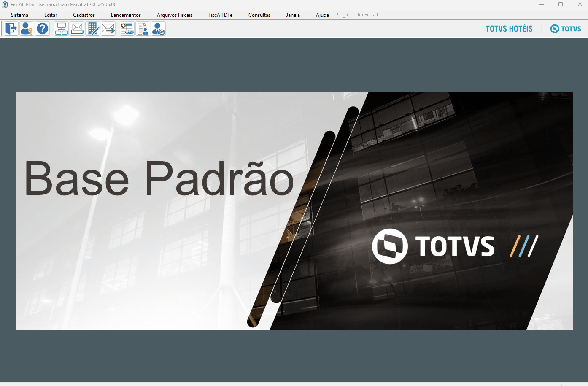Open the Cadastros menu
The image size is (588, 386).
click(84, 15)
